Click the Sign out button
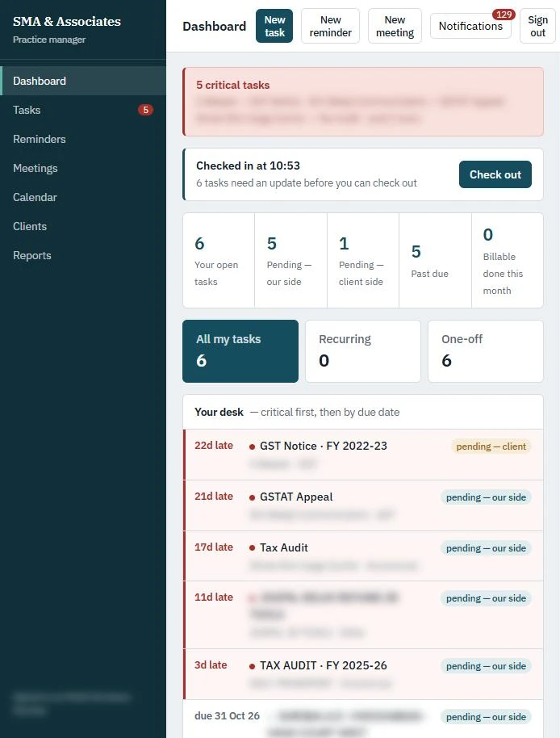This screenshot has width=560, height=738. 537,27
